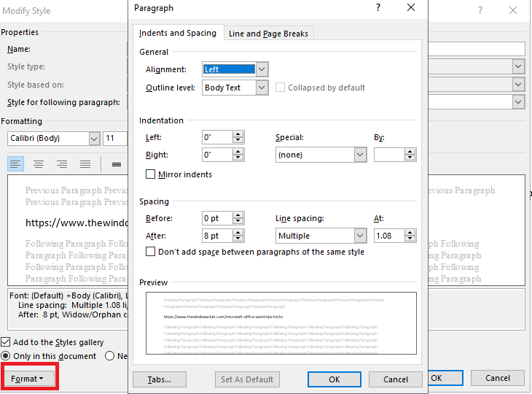Select the center alignment icon in Formatting

click(x=39, y=164)
